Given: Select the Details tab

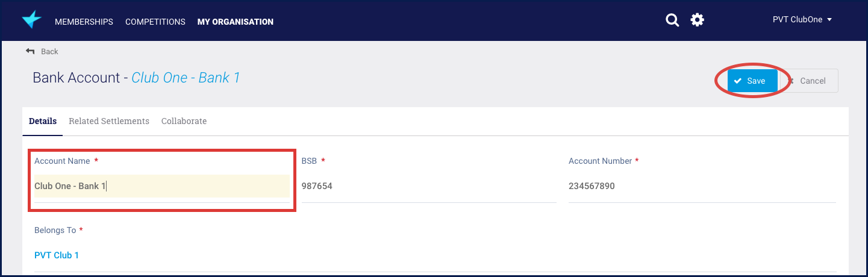Looking at the screenshot, I should 43,121.
